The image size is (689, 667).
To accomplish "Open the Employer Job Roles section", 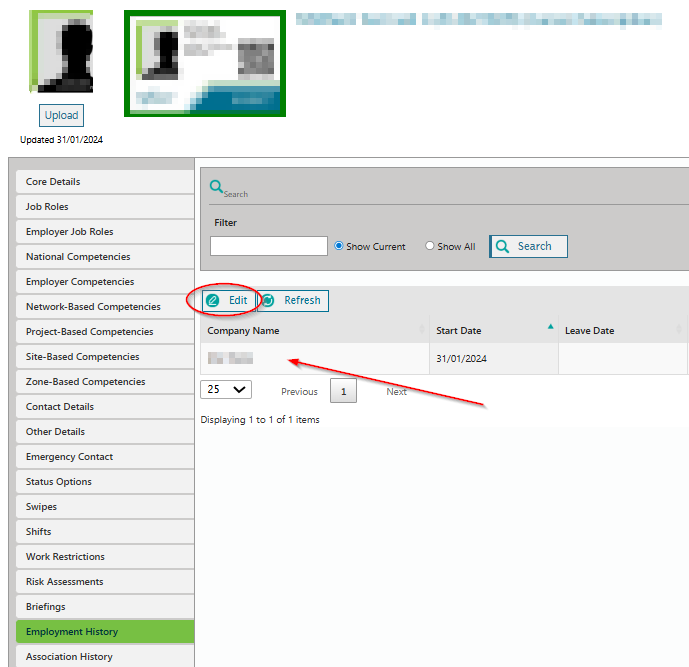I will click(x=105, y=232).
